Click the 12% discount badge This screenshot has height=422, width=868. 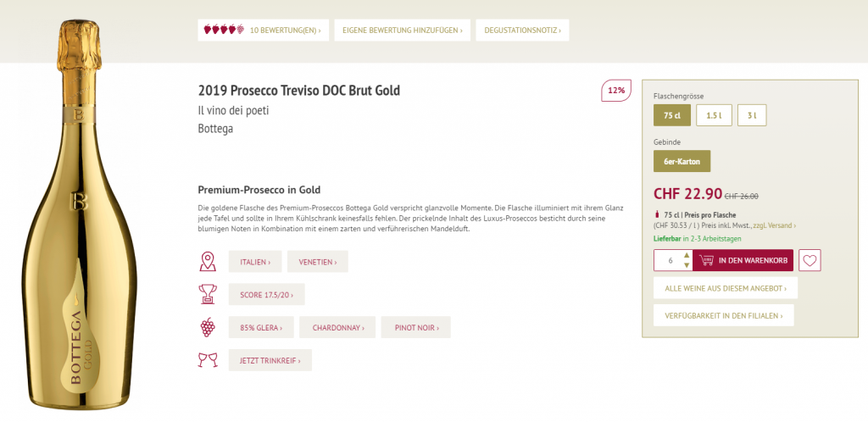point(615,90)
